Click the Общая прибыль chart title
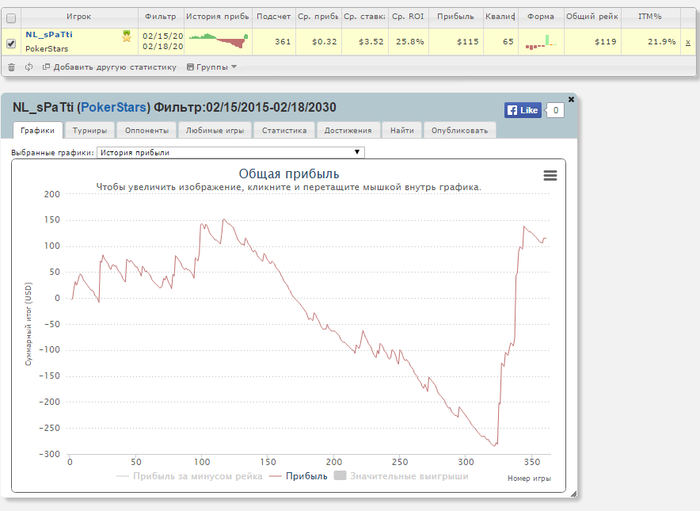 point(289,174)
